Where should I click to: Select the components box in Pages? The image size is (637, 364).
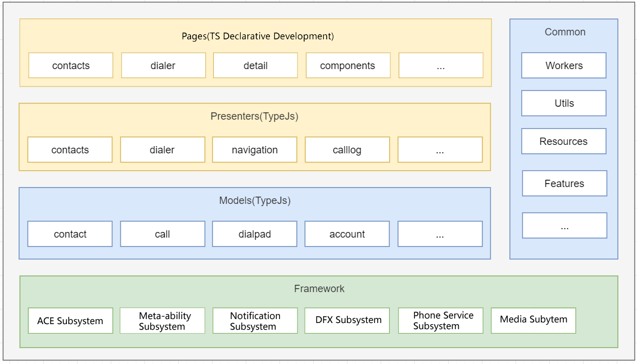click(x=347, y=66)
